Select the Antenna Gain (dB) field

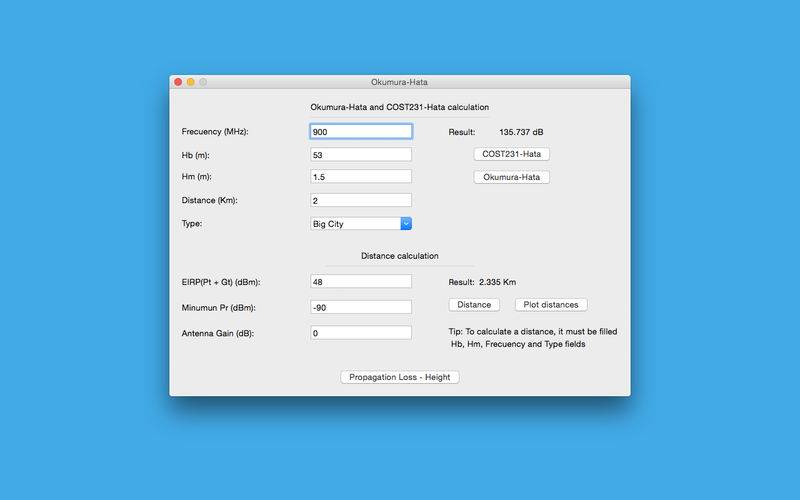[x=361, y=333]
